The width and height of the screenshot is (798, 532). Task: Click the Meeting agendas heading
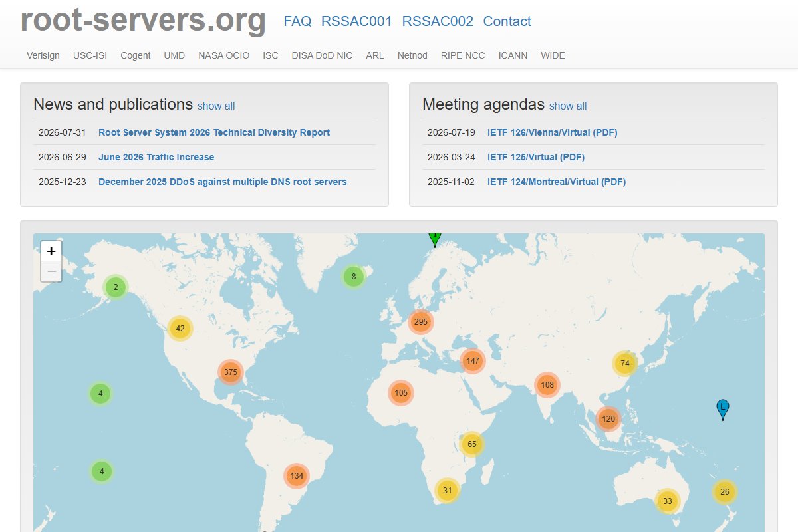click(x=483, y=104)
